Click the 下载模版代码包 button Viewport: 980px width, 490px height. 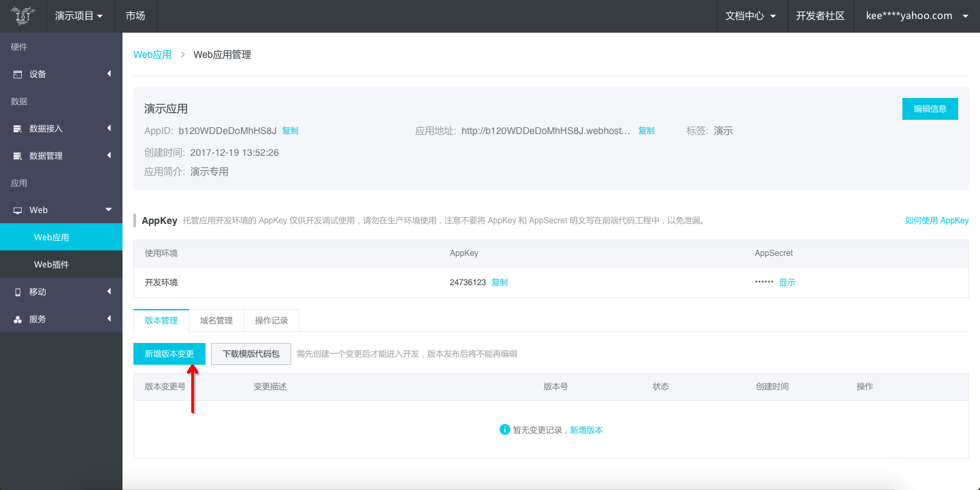point(251,354)
